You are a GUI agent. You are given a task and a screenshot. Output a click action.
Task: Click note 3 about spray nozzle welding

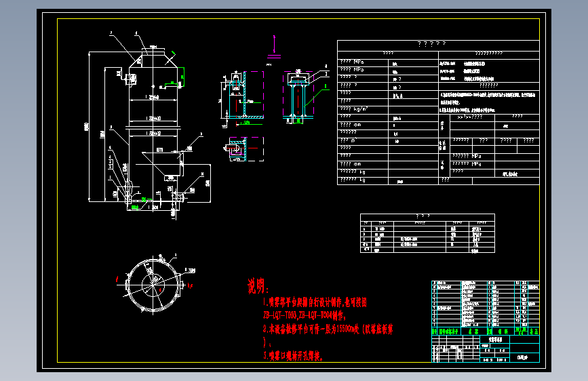(x=293, y=356)
